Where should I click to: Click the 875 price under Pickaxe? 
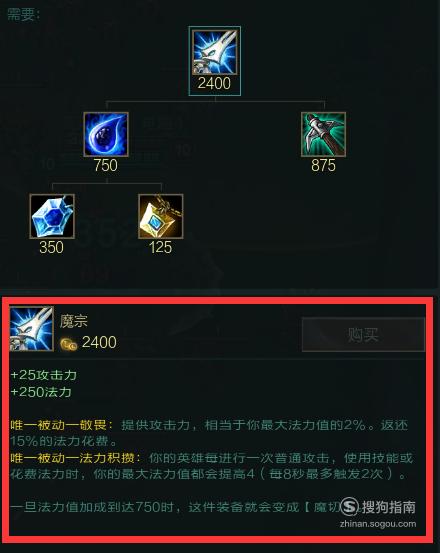[x=323, y=166]
